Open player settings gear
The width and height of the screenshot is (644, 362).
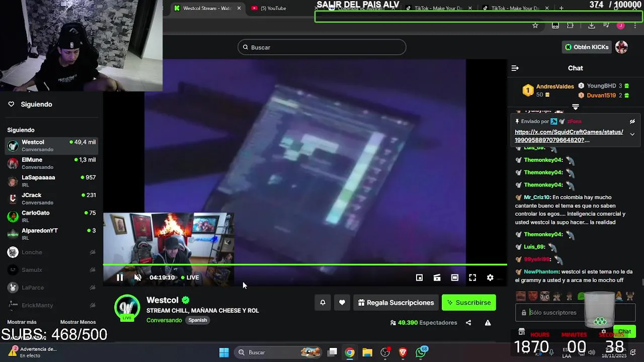(490, 278)
